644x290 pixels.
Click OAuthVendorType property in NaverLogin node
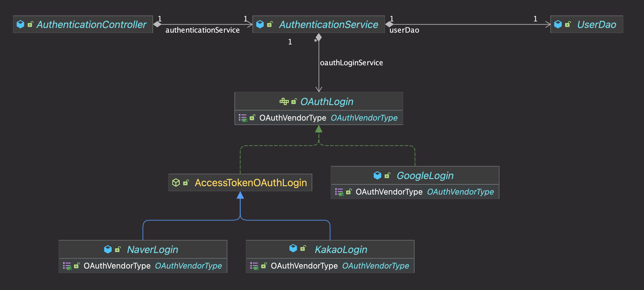click(x=117, y=266)
